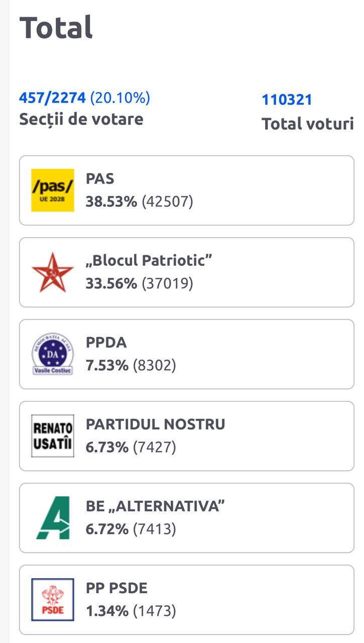Click the green Alternativa A logo
Viewport: 364px width, 643px height.
point(53,517)
